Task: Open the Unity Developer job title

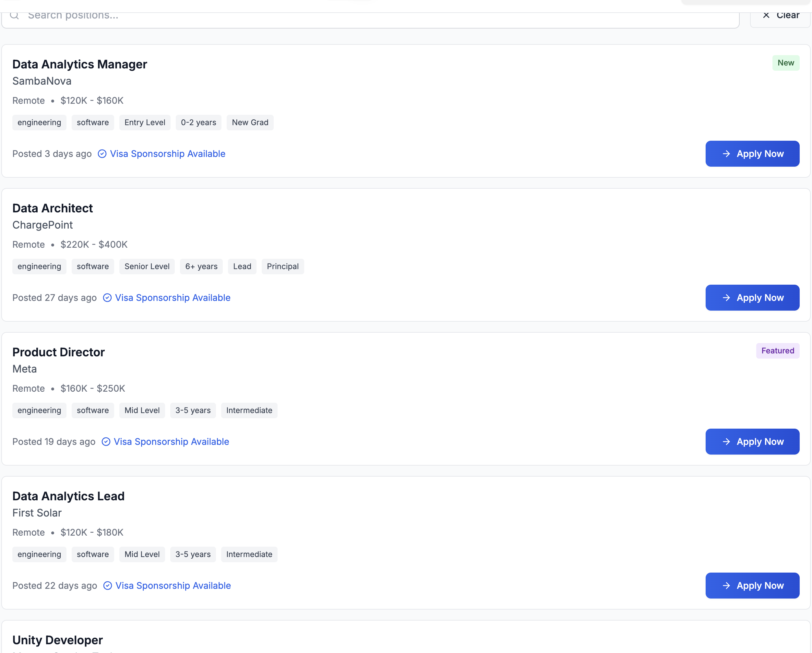Action: click(58, 640)
